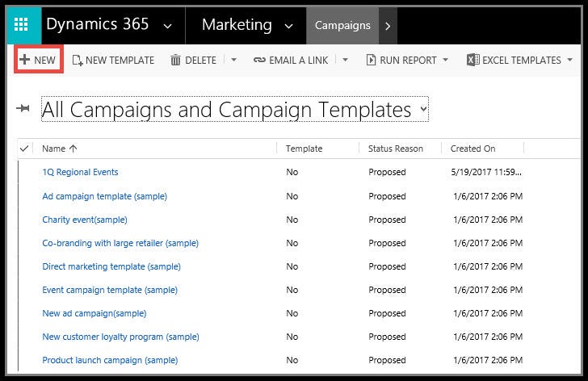Pin the current view with pin icon
Screen dimensions: 588x381
coord(23,109)
